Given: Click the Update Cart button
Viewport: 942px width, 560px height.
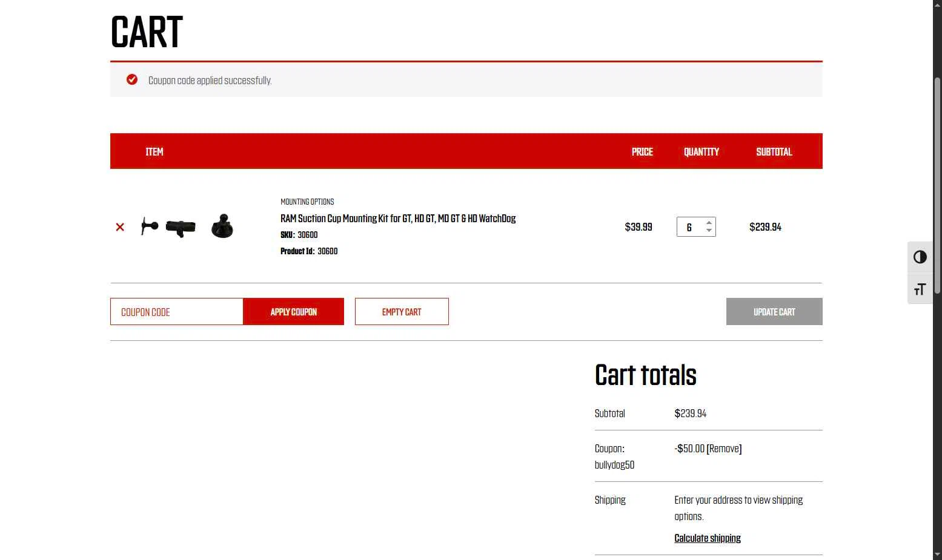Looking at the screenshot, I should [774, 312].
